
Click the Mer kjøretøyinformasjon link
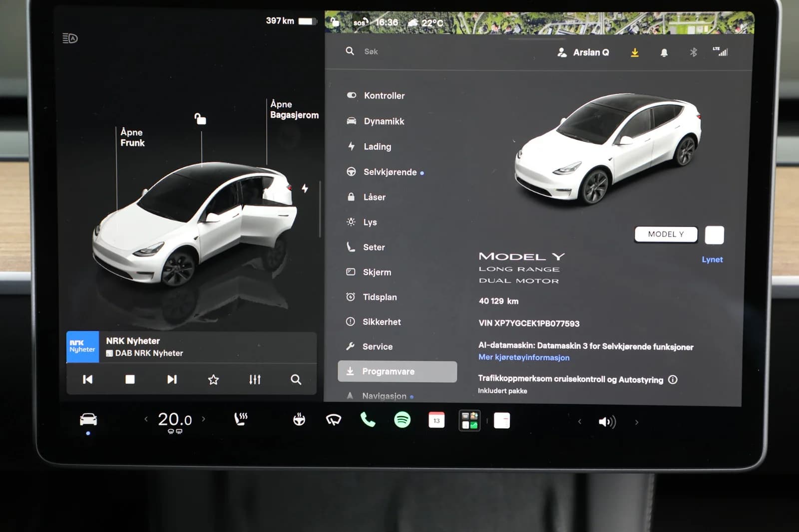click(524, 357)
